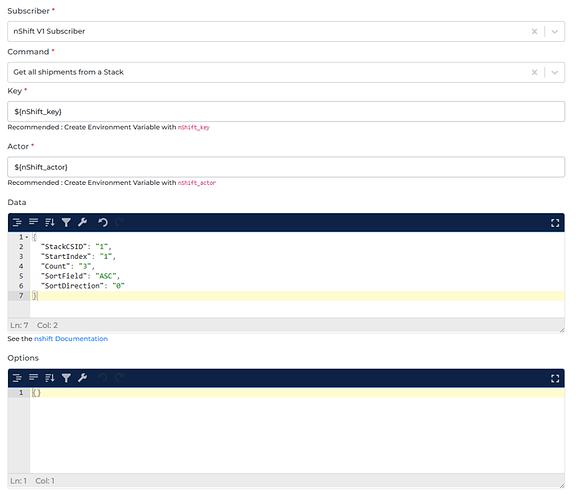The image size is (579, 500).
Task: Open the nshift Documentation link
Action: pos(71,339)
